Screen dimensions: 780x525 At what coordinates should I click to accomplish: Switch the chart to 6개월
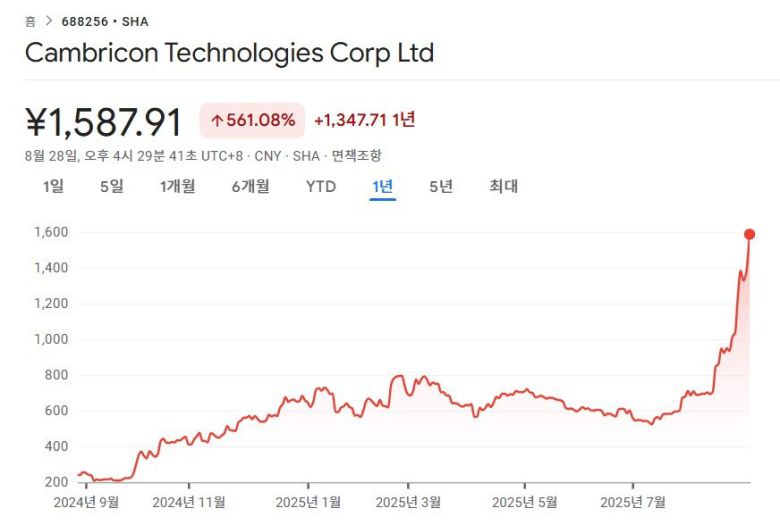pos(250,186)
